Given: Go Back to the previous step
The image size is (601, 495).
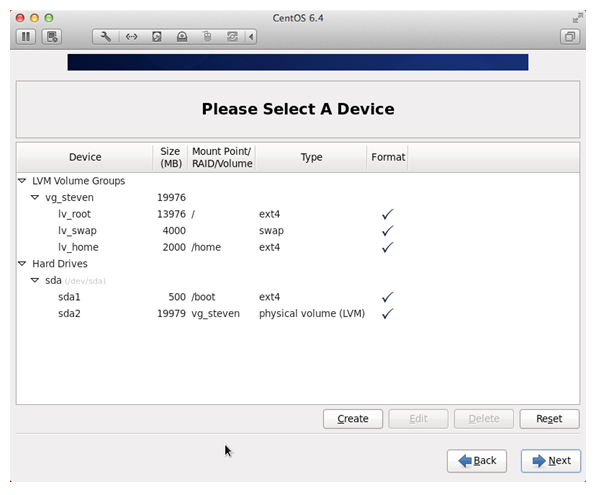Looking at the screenshot, I should pyautogui.click(x=477, y=460).
